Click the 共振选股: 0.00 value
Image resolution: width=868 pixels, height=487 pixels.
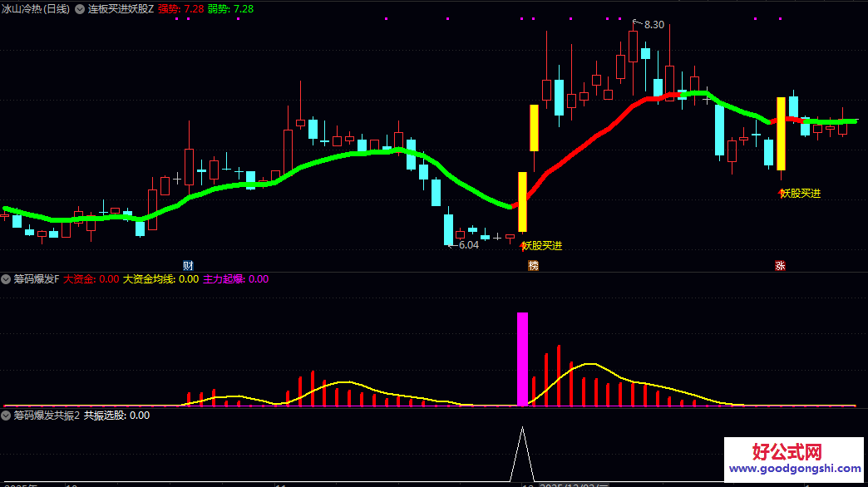[116, 415]
